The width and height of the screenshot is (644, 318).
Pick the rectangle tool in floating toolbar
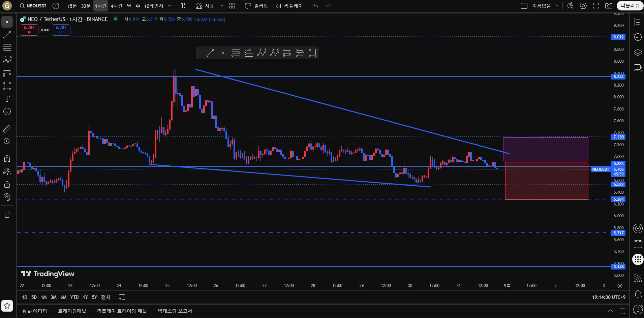(x=313, y=53)
